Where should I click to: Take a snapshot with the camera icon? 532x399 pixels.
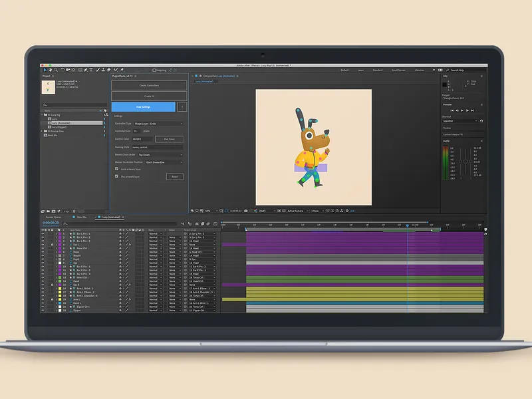click(x=245, y=211)
